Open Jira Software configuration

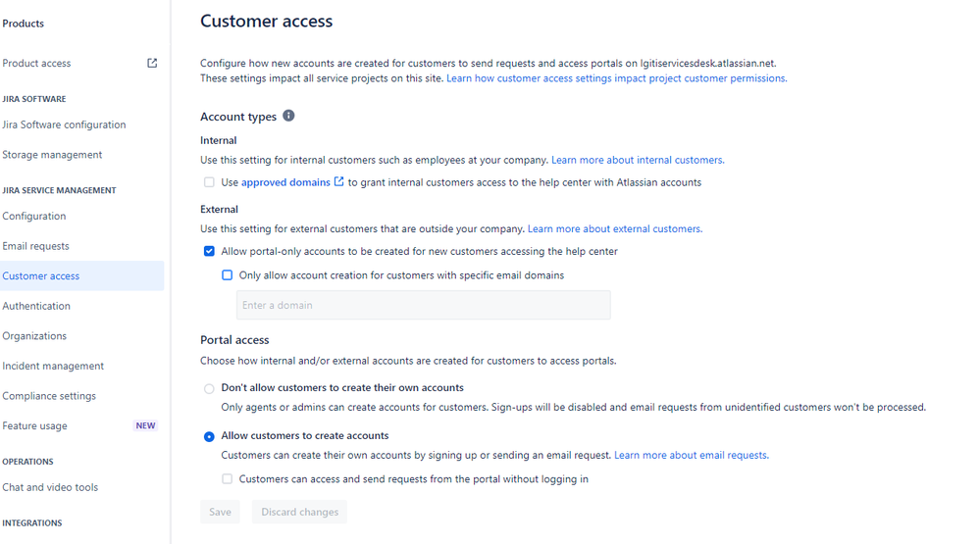64,124
